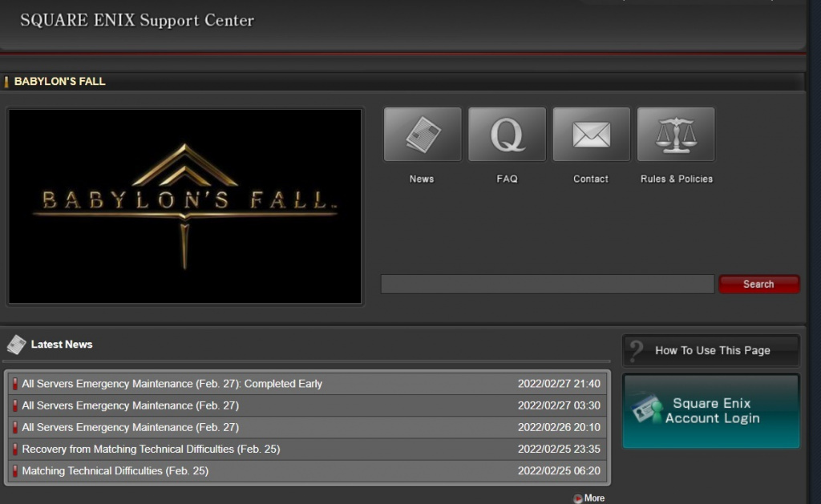Viewport: 821px width, 504px height.
Task: Open the More news link
Action: coord(593,498)
